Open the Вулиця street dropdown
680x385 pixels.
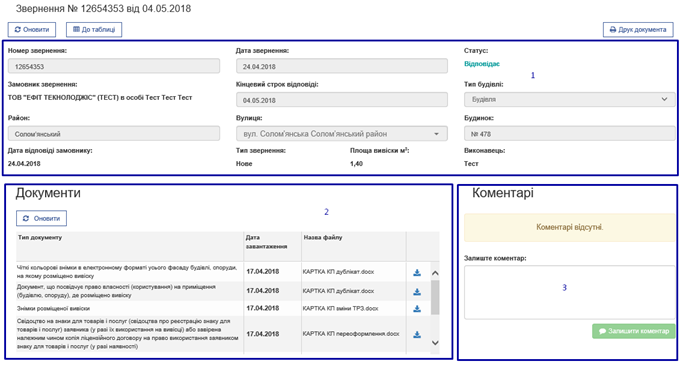342,134
